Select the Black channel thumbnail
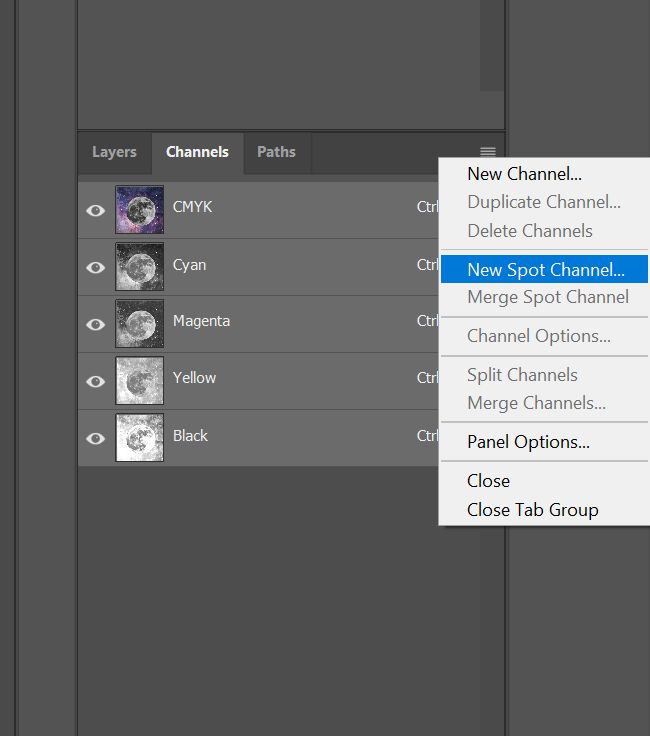This screenshot has width=650, height=736. (139, 437)
